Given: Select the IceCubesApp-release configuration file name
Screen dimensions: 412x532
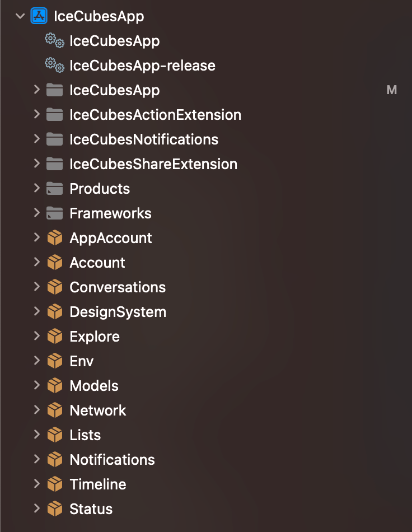Looking at the screenshot, I should (142, 66).
